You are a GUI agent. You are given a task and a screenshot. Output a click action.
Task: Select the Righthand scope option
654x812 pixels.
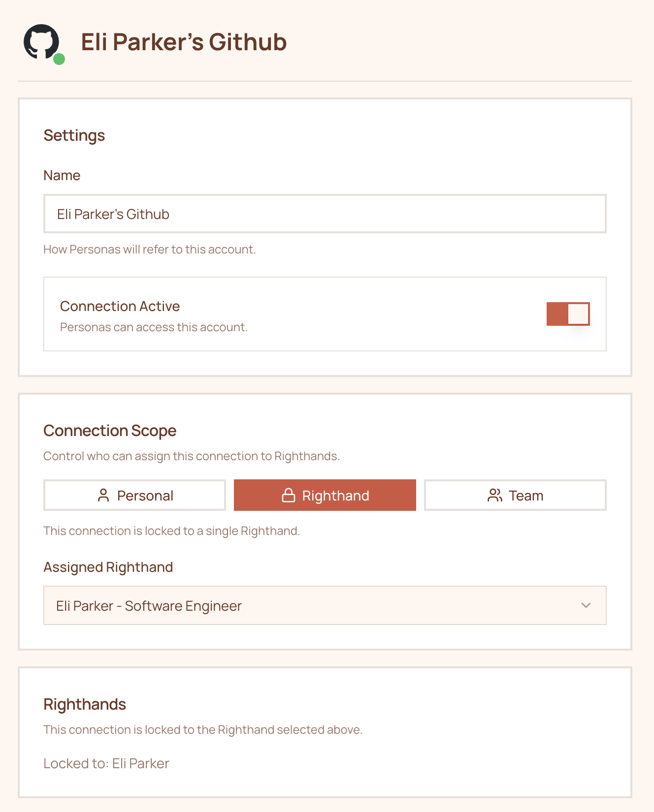point(325,495)
